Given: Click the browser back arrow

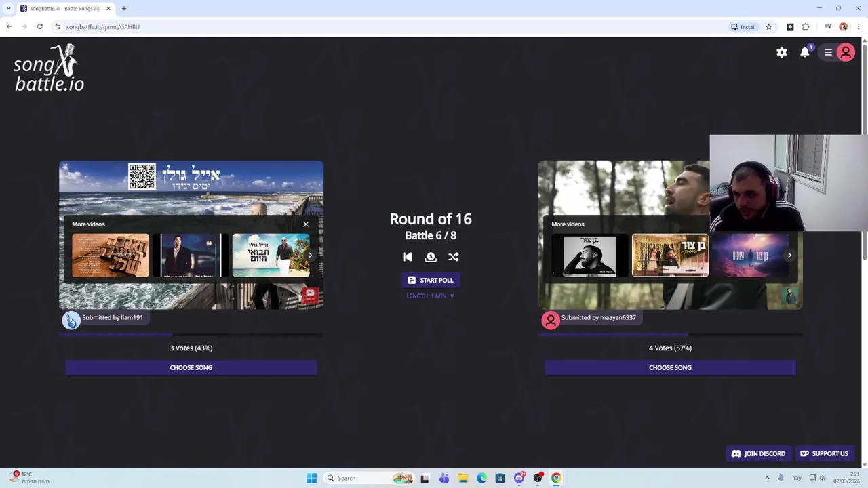Looking at the screenshot, I should pyautogui.click(x=9, y=26).
